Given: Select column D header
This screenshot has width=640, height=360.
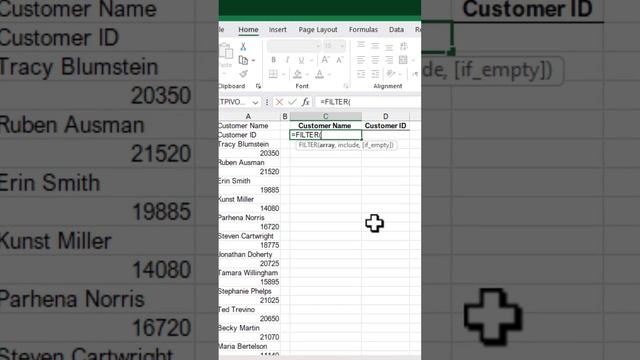Looking at the screenshot, I should pos(385,116).
